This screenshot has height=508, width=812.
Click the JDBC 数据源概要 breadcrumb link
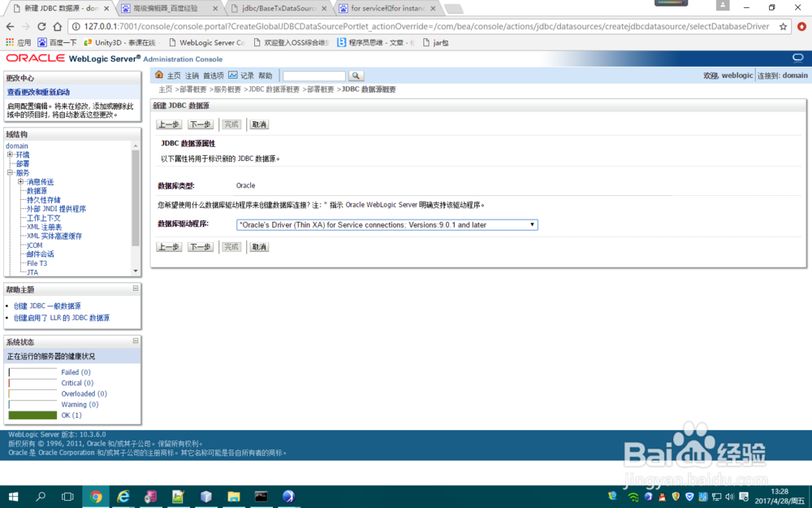(274, 89)
